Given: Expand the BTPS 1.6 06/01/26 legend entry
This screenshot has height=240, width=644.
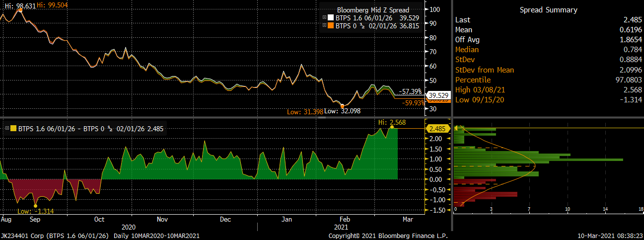Looking at the screenshot, I should tap(325, 18).
